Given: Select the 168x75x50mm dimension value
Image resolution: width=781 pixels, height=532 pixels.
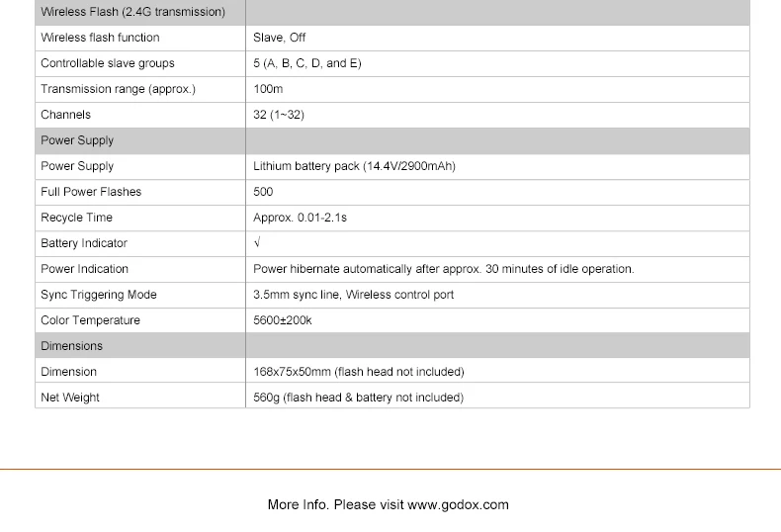Looking at the screenshot, I should pos(358,372).
